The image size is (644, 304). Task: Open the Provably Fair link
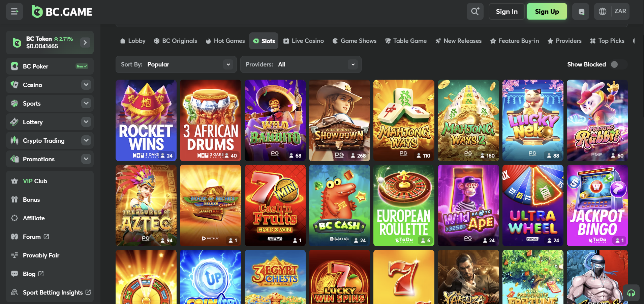(41, 255)
